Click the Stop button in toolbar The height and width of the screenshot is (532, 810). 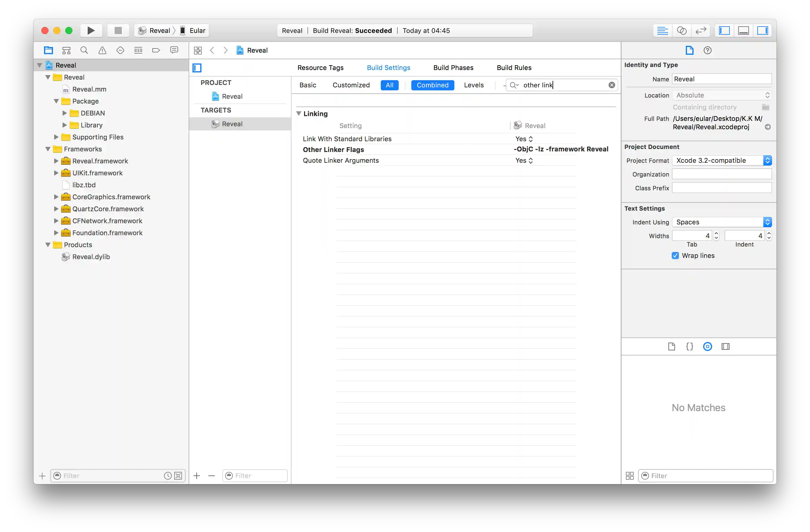[118, 31]
